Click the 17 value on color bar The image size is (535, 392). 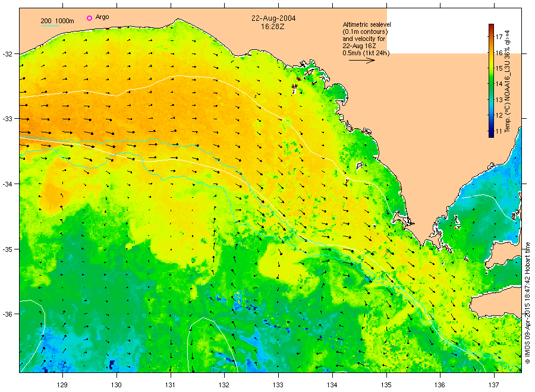[499, 37]
